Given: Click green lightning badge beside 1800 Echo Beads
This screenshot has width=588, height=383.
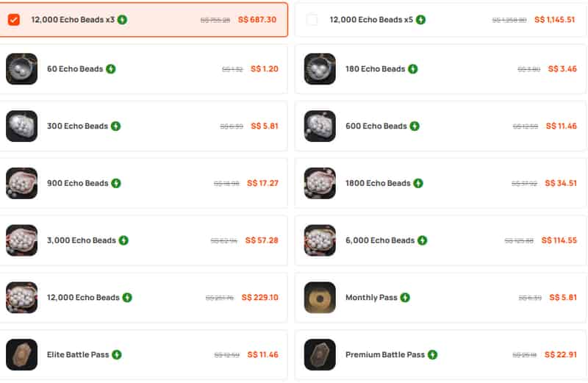Looking at the screenshot, I should pyautogui.click(x=418, y=183).
